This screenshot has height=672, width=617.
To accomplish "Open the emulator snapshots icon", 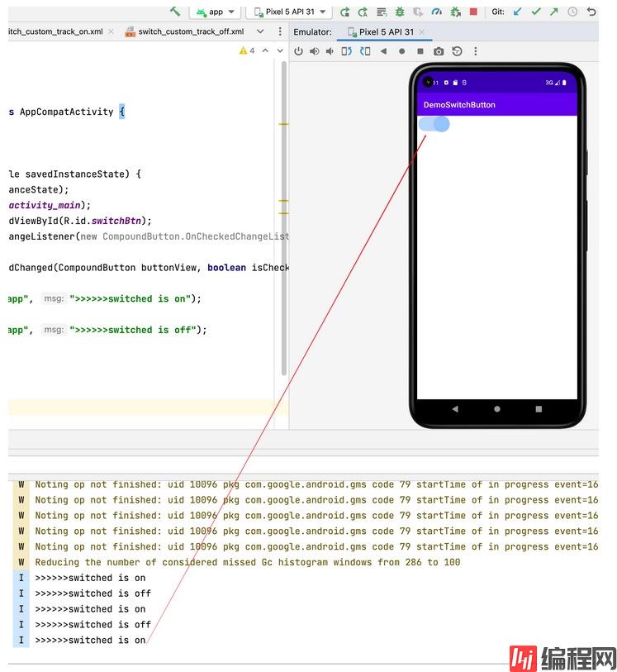I will coord(457,51).
